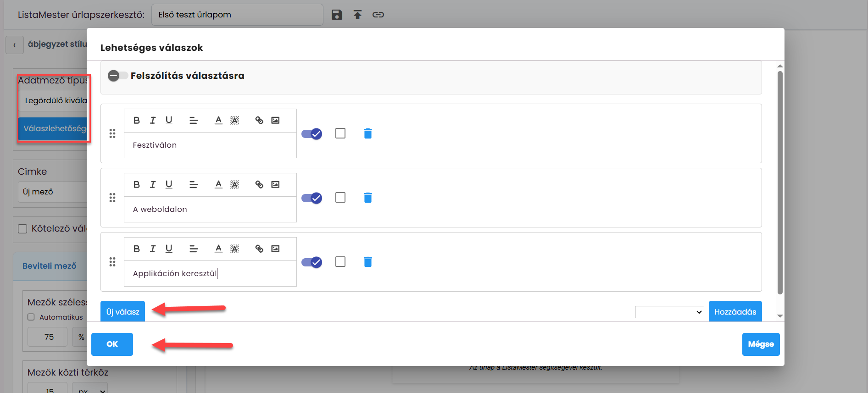Image resolution: width=868 pixels, height=393 pixels.
Task: Open px unit dropdown under Mezők közti térköz
Action: 90,387
